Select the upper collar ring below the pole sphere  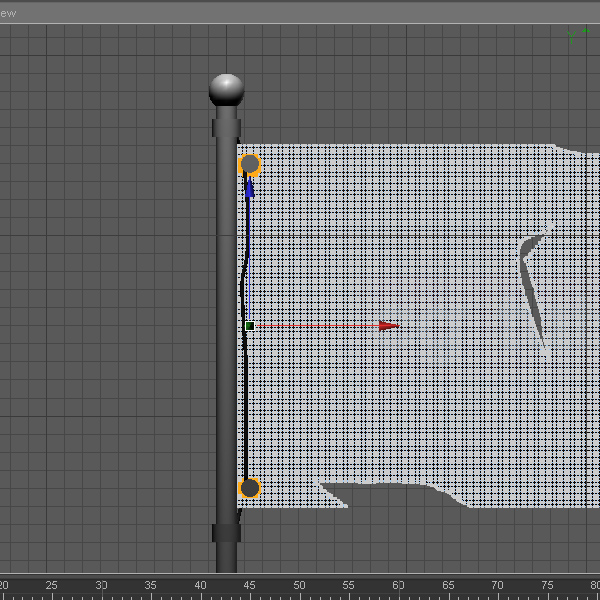coord(227,128)
